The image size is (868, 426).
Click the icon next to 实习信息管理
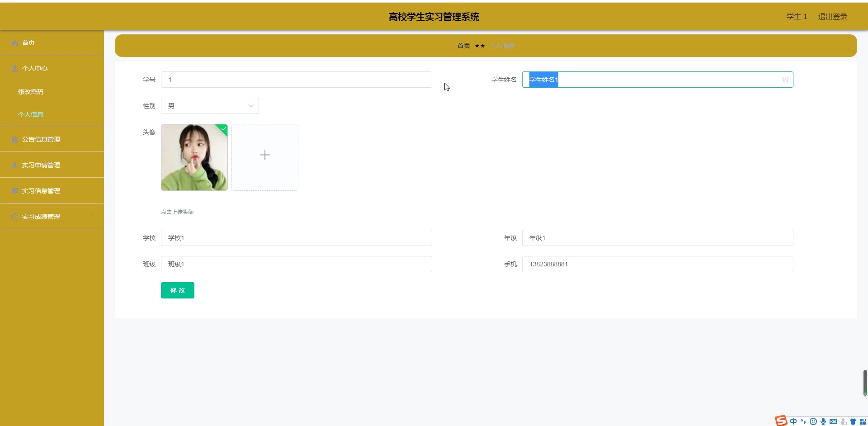tap(14, 190)
